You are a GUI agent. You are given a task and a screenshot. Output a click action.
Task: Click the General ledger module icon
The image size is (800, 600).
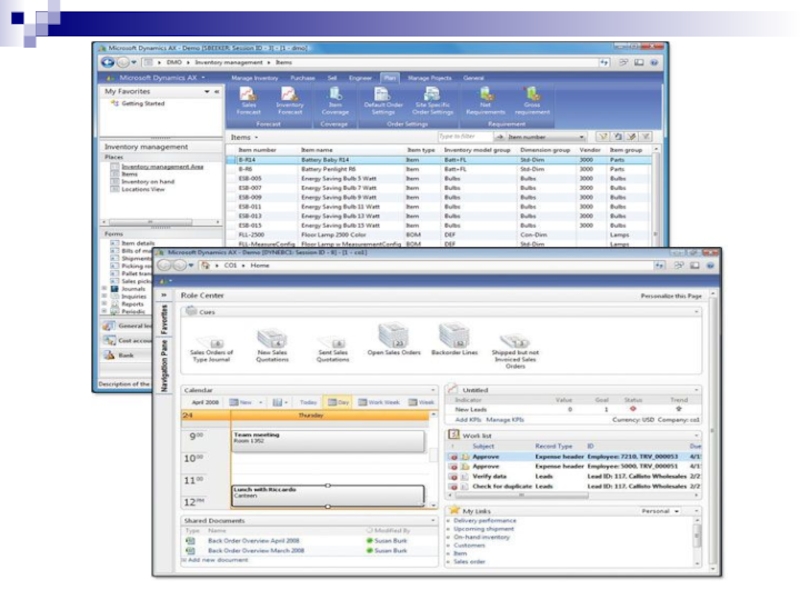[109, 326]
